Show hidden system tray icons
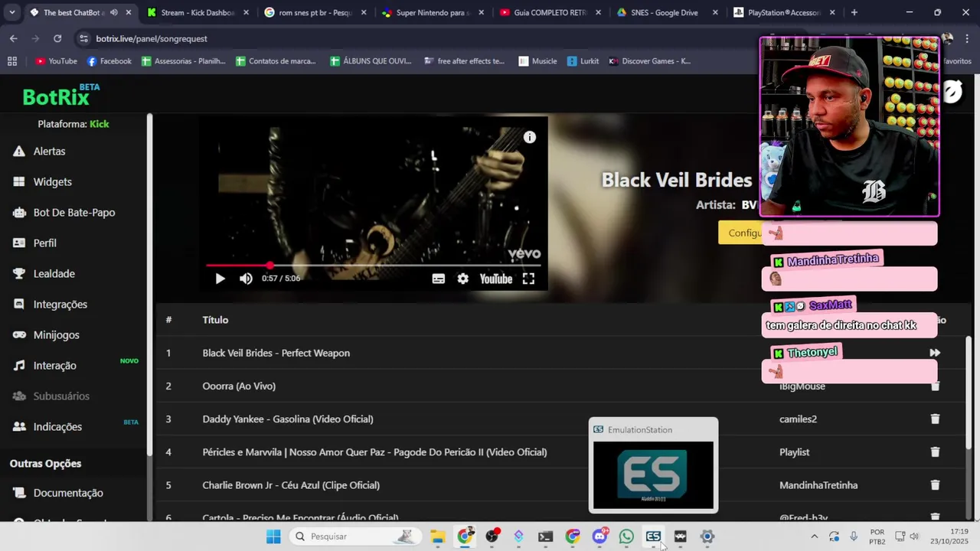980x551 pixels. [x=814, y=536]
